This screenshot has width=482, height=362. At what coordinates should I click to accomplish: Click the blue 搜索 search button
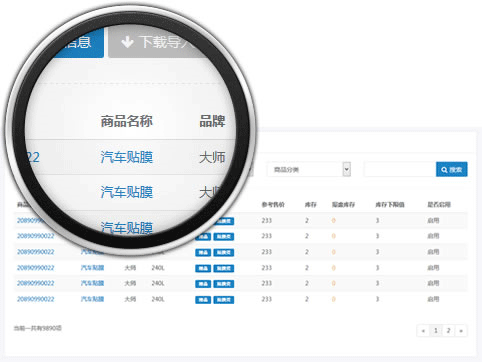[451, 169]
